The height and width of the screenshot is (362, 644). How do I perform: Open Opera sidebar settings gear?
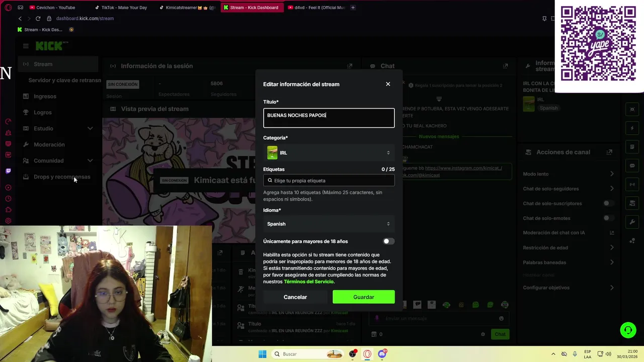point(8,221)
